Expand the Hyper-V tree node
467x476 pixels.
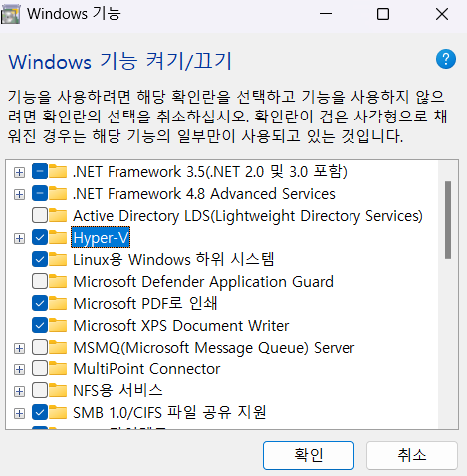19,238
